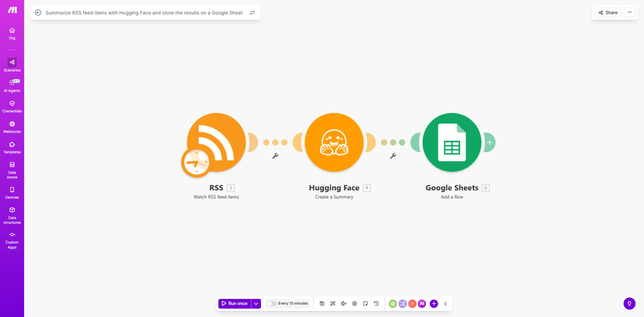Open the Org home page
Image resolution: width=644 pixels, height=317 pixels.
click(x=12, y=34)
